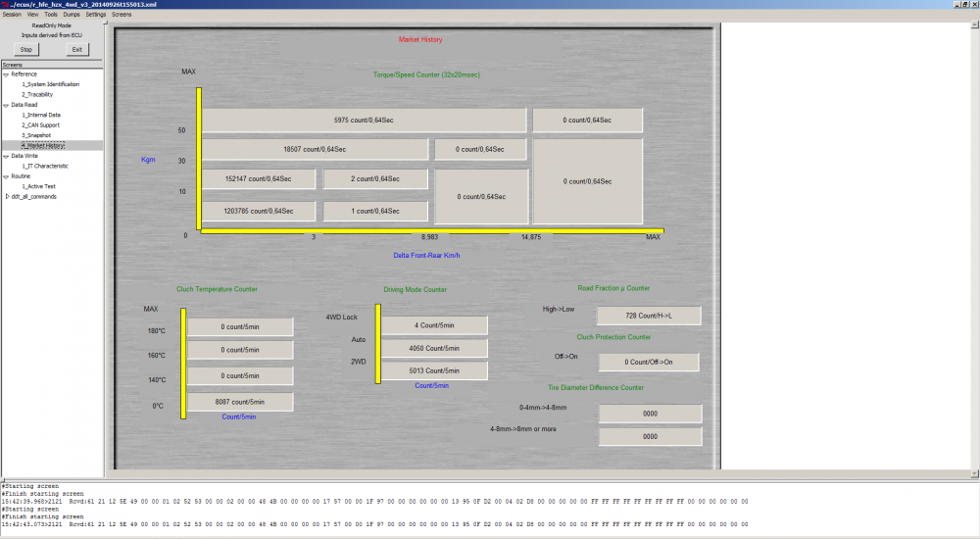Click the Screens panel header
980x539 pixels.
click(x=52, y=65)
